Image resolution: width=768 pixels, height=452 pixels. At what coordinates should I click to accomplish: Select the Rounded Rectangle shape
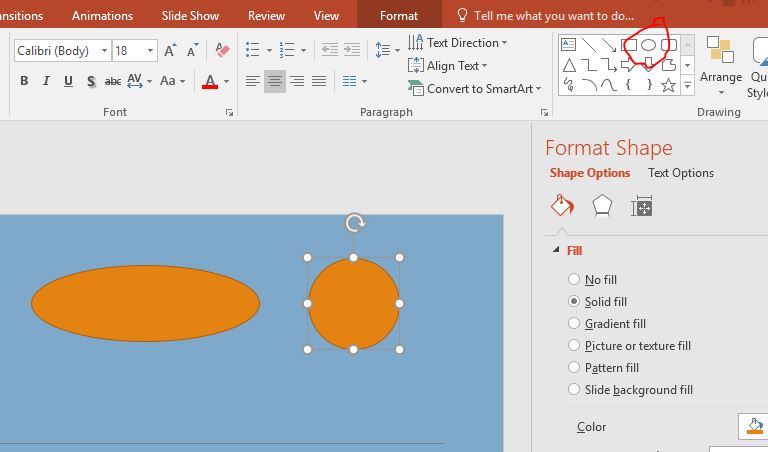coord(669,45)
